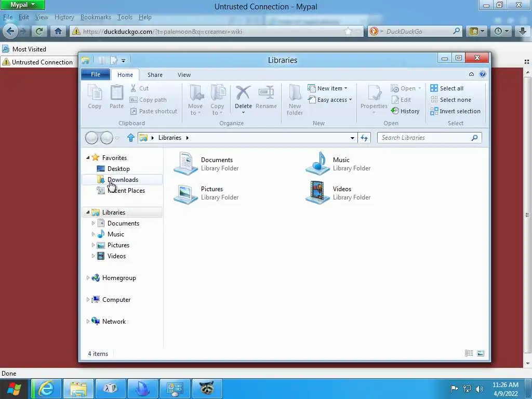
Task: Click the Properties icon
Action: coord(374,94)
